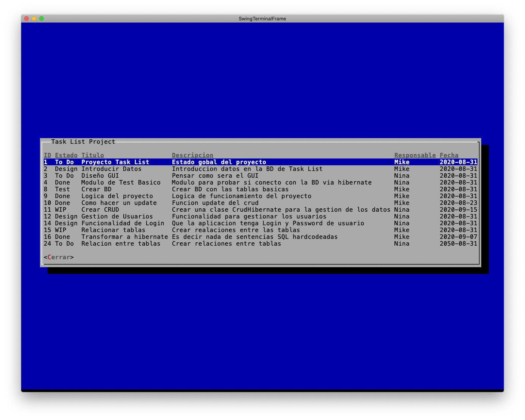This screenshot has width=525, height=420.
Task: Select the row titled Modulo de Test Basico
Action: [261, 183]
